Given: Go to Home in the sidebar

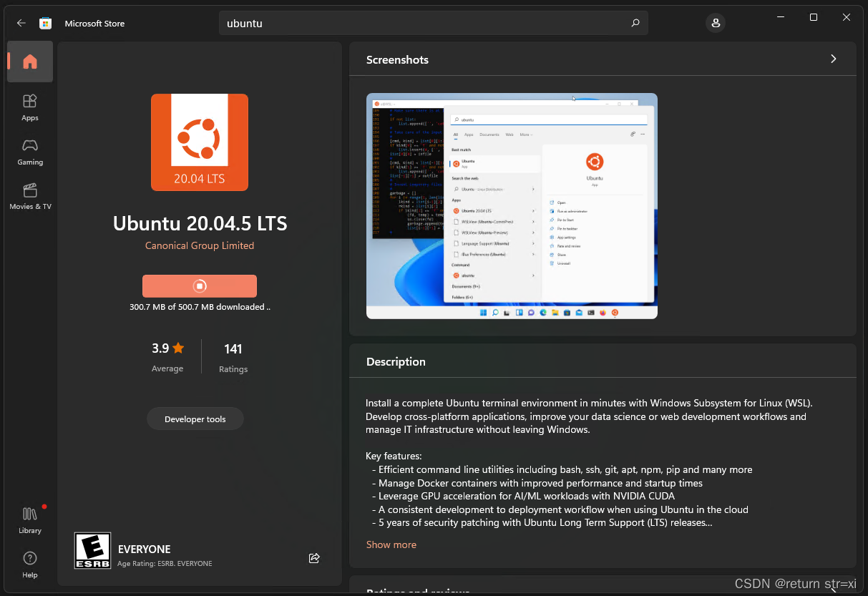Looking at the screenshot, I should point(30,62).
